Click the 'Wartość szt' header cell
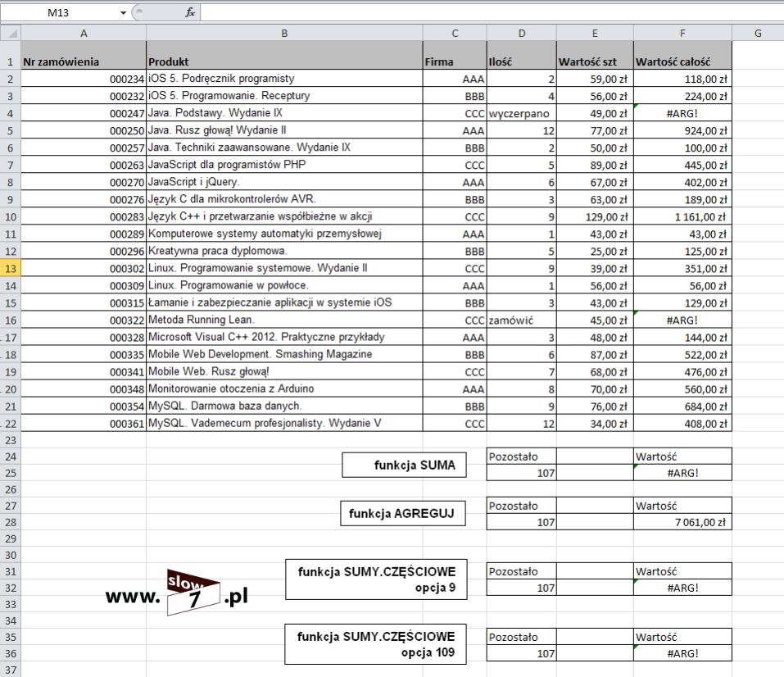Image resolution: width=784 pixels, height=677 pixels. coord(595,56)
